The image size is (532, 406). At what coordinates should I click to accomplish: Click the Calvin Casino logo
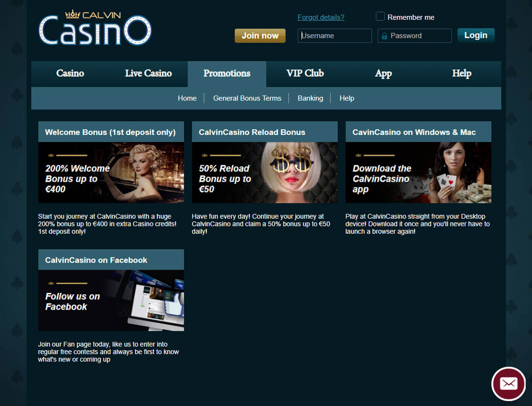click(x=95, y=28)
